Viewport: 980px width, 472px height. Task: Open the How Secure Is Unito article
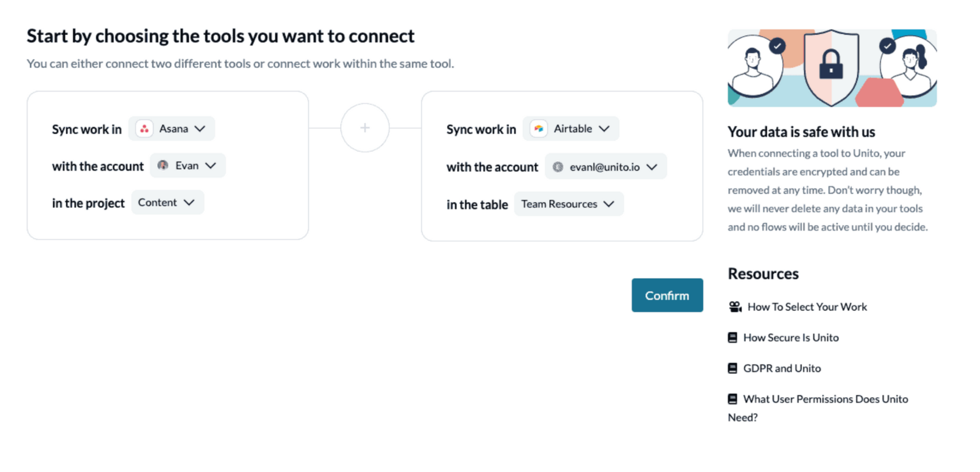[x=791, y=338]
